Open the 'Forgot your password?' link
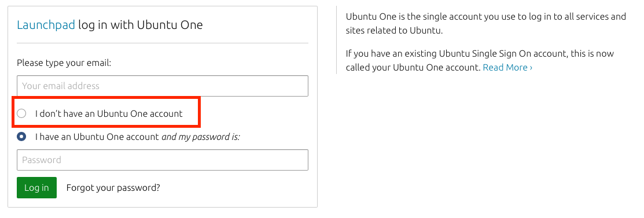This screenshot has height=218, width=644. [113, 188]
